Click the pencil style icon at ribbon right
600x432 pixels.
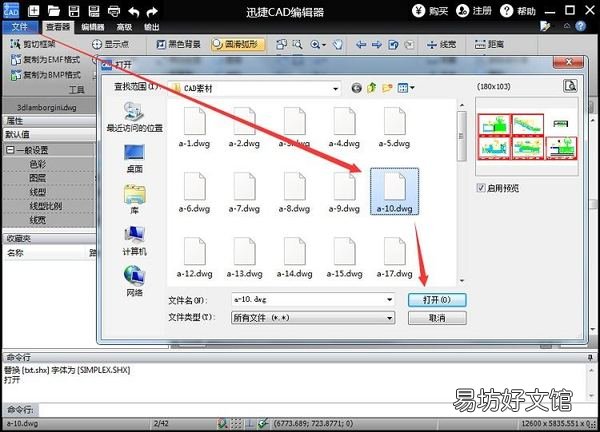[545, 26]
